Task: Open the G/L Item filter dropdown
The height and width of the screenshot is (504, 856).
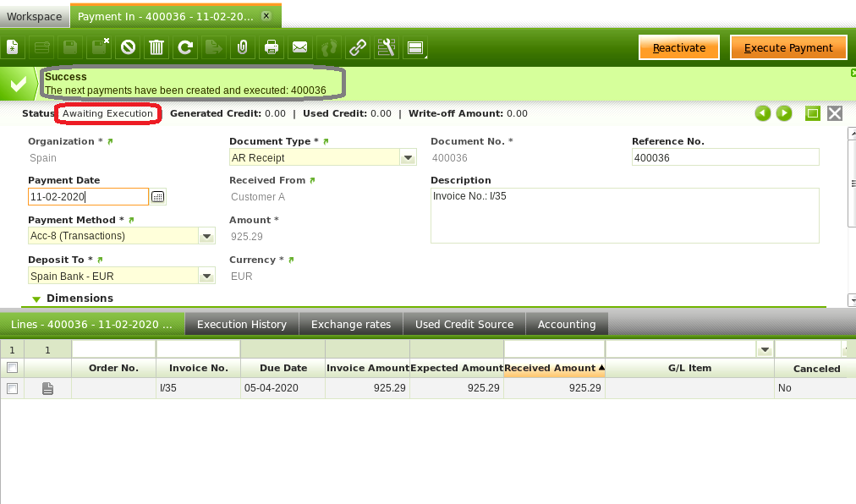Action: [x=765, y=349]
